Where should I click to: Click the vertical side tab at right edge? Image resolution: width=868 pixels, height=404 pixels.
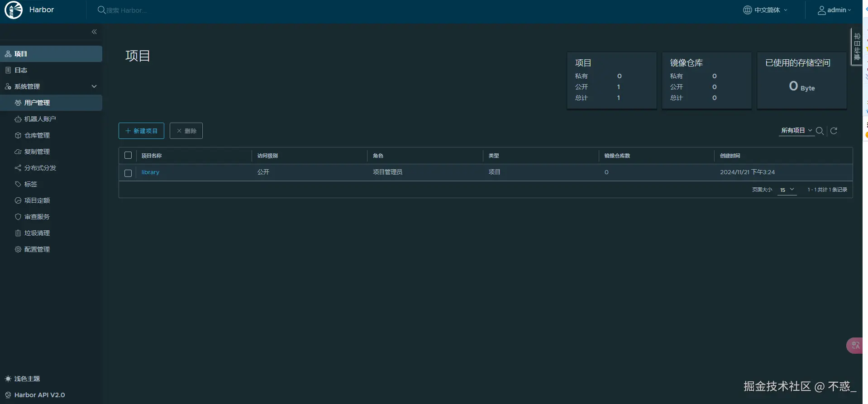pyautogui.click(x=857, y=47)
